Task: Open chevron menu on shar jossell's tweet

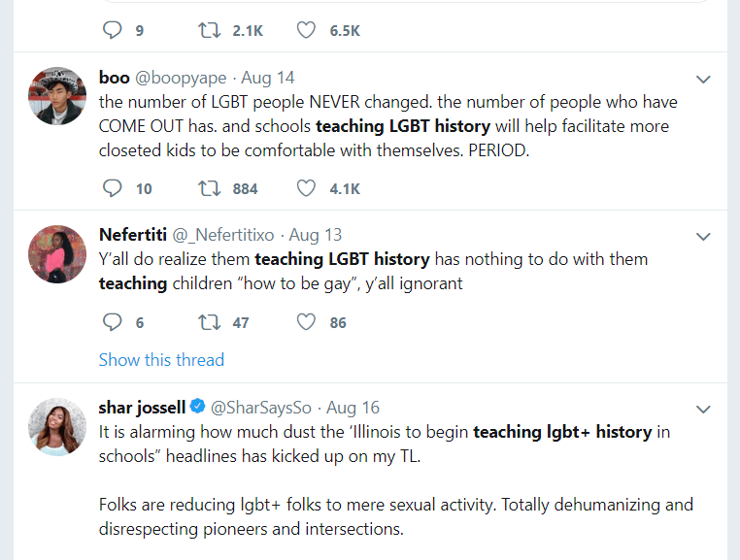Action: pos(704,407)
